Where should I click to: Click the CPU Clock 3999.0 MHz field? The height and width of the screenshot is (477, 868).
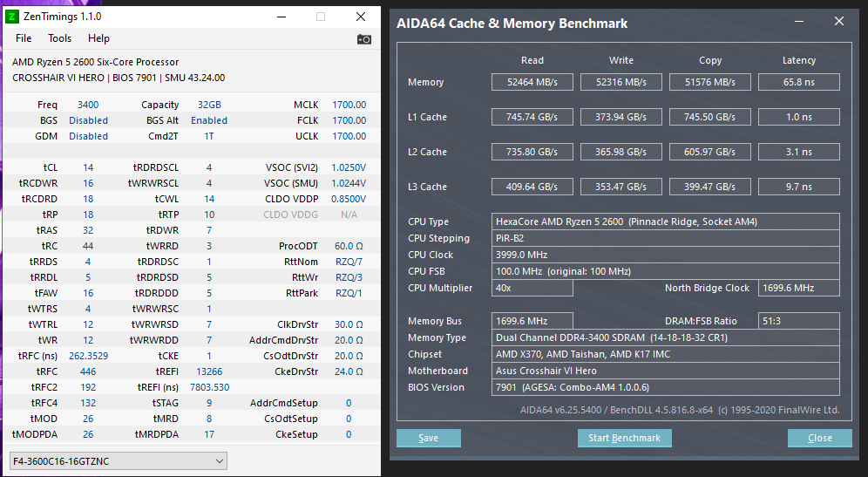[x=666, y=255]
